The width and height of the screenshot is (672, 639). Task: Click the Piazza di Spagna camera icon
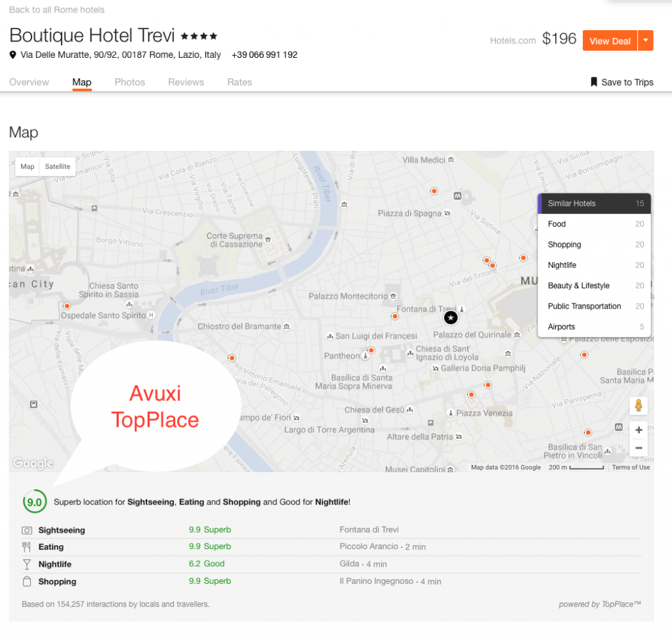click(x=447, y=213)
